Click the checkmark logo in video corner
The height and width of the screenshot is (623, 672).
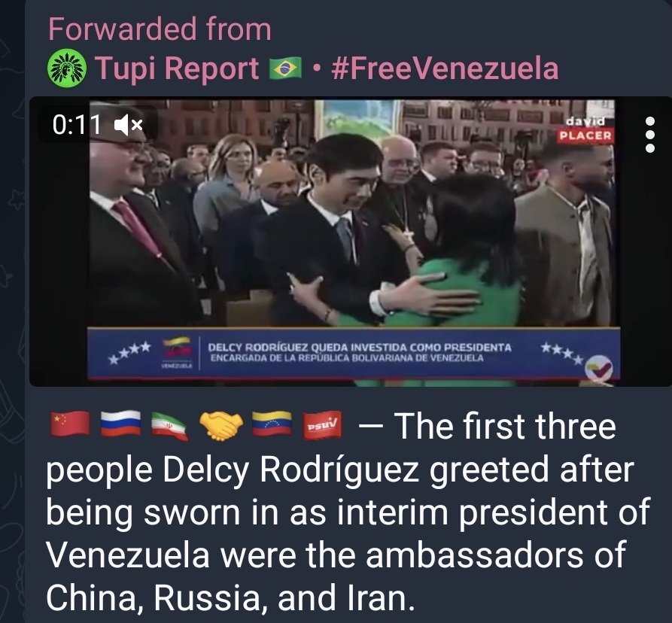point(599,369)
